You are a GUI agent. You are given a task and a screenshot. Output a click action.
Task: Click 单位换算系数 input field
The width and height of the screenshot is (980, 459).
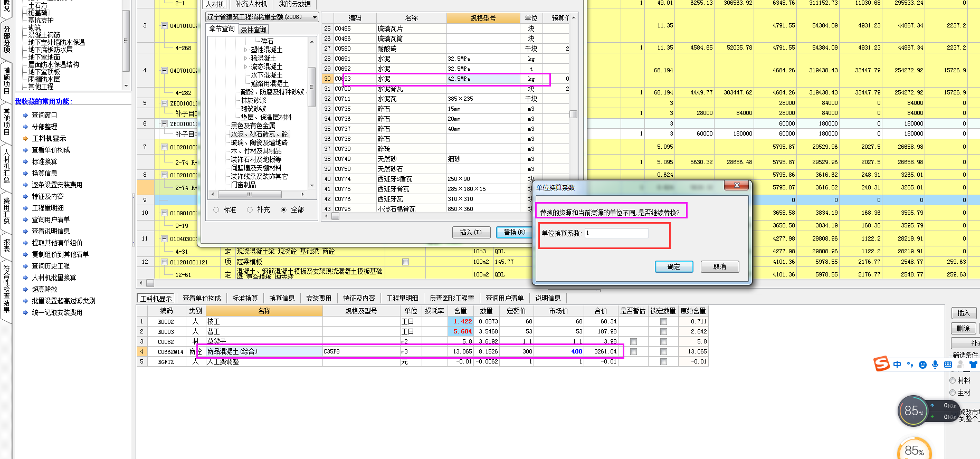coord(616,233)
